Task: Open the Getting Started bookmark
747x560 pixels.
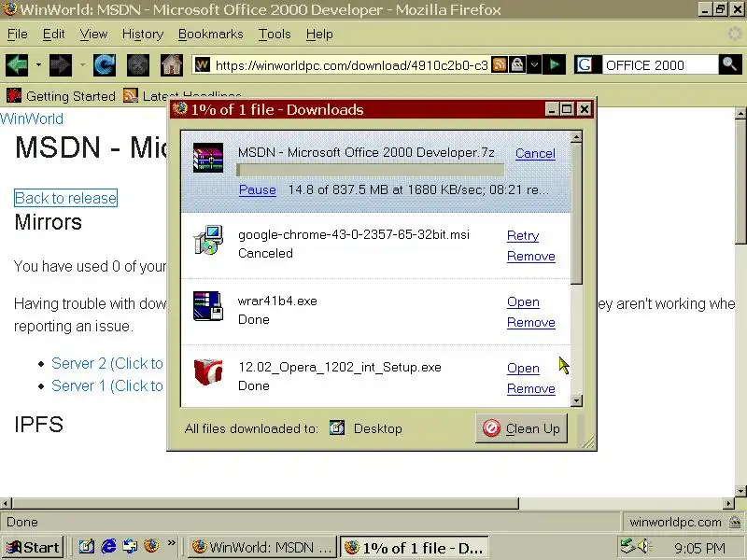Action: (x=61, y=96)
